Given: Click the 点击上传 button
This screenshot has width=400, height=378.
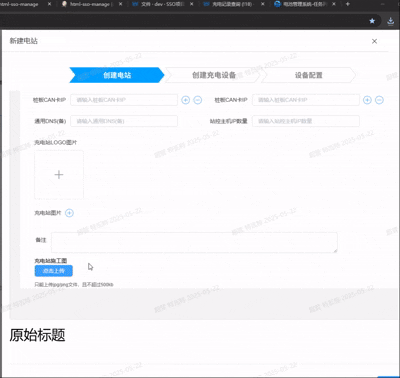Looking at the screenshot, I should pos(54,271).
